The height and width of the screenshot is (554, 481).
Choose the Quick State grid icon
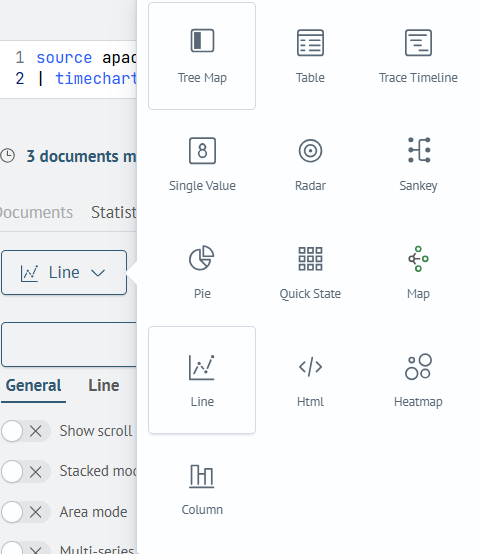point(310,259)
